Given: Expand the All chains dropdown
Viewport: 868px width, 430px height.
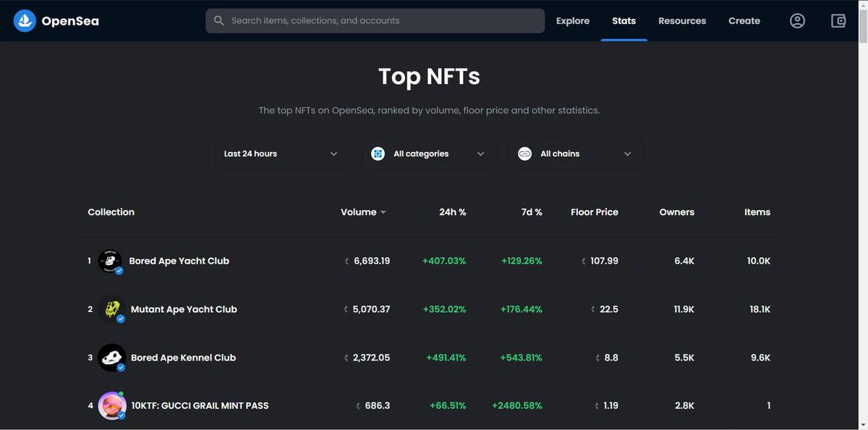Looking at the screenshot, I should coord(576,153).
